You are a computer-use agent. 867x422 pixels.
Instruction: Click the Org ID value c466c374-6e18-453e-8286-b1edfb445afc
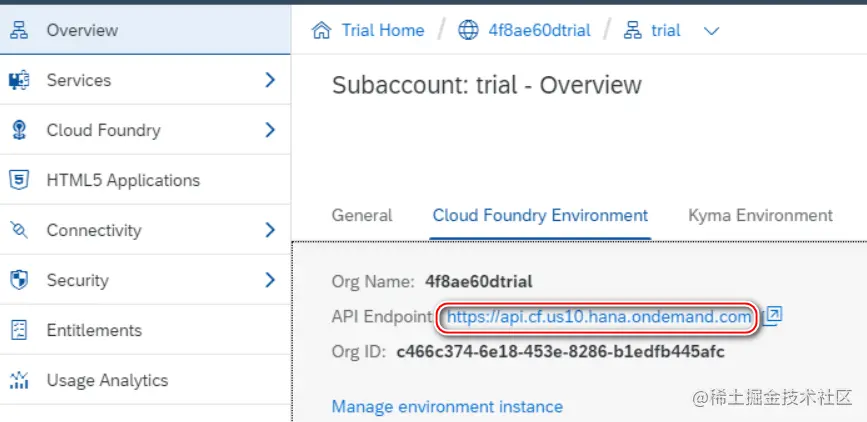[561, 352]
